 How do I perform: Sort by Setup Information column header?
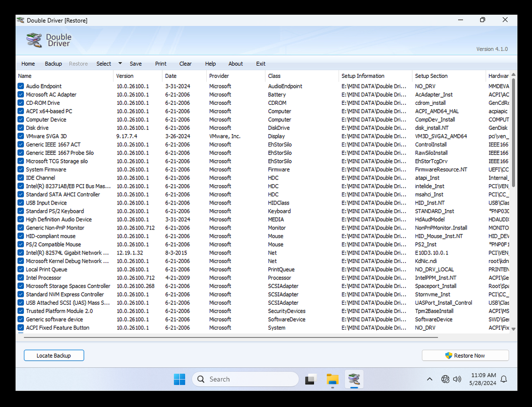coord(375,76)
